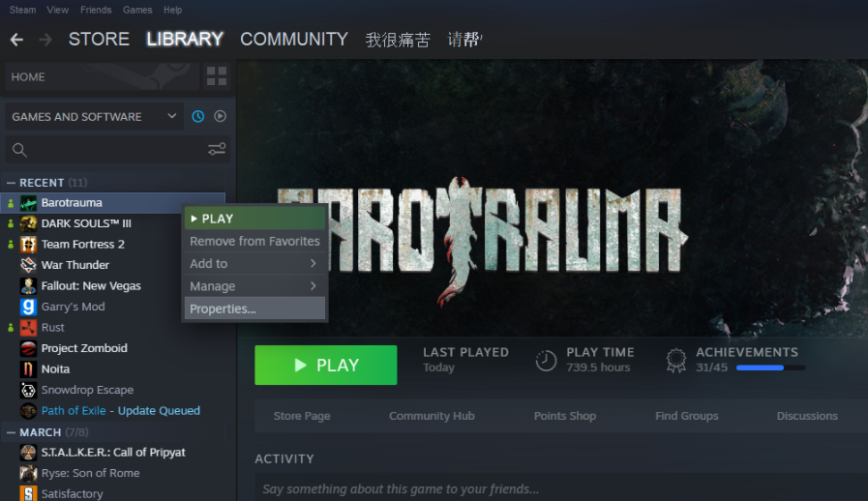Click Noita game icon
The height and width of the screenshot is (501, 868).
pyautogui.click(x=28, y=369)
